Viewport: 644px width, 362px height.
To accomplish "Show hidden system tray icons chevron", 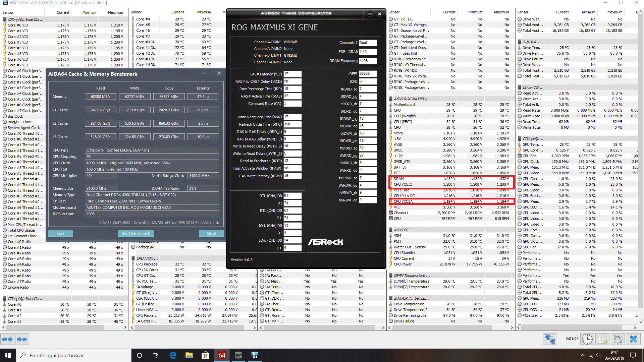I will (582, 355).
